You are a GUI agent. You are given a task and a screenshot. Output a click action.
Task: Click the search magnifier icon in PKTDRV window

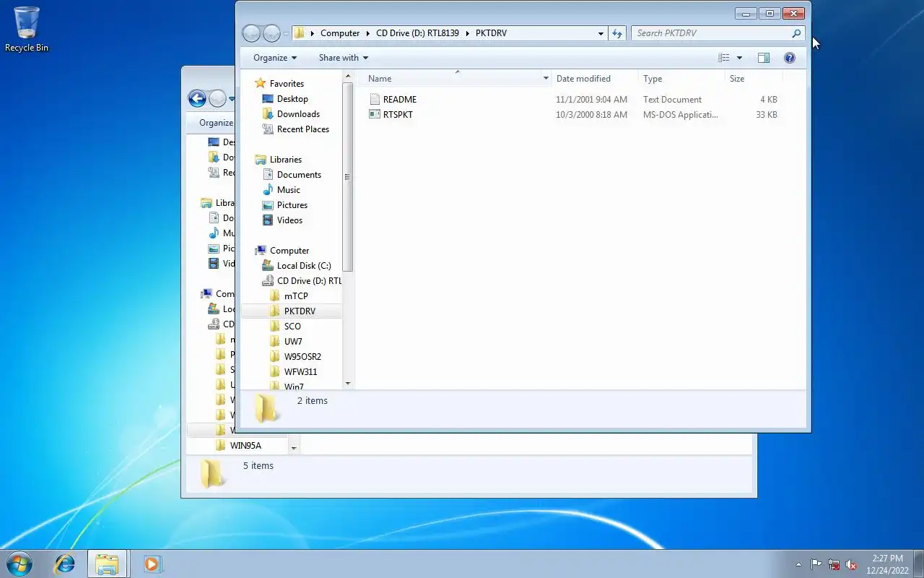click(x=796, y=33)
